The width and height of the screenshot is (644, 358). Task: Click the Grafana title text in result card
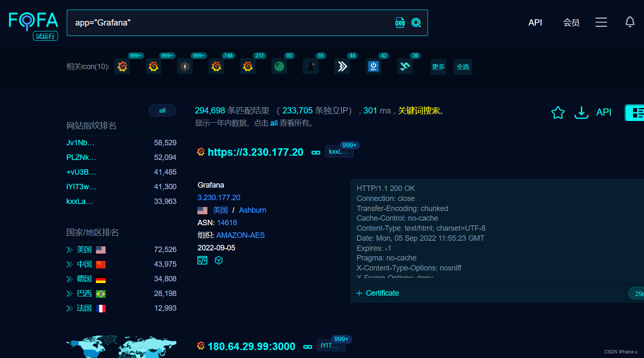click(x=211, y=185)
